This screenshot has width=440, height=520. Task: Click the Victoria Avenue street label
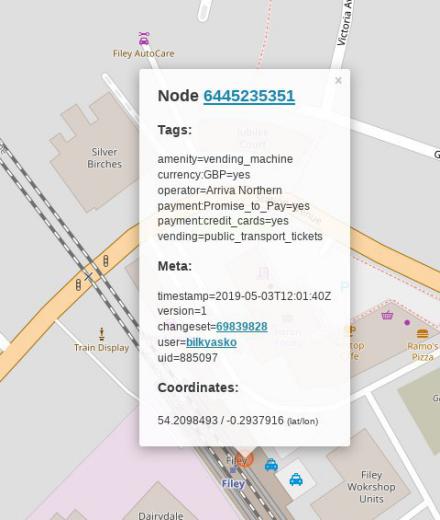pos(344,22)
